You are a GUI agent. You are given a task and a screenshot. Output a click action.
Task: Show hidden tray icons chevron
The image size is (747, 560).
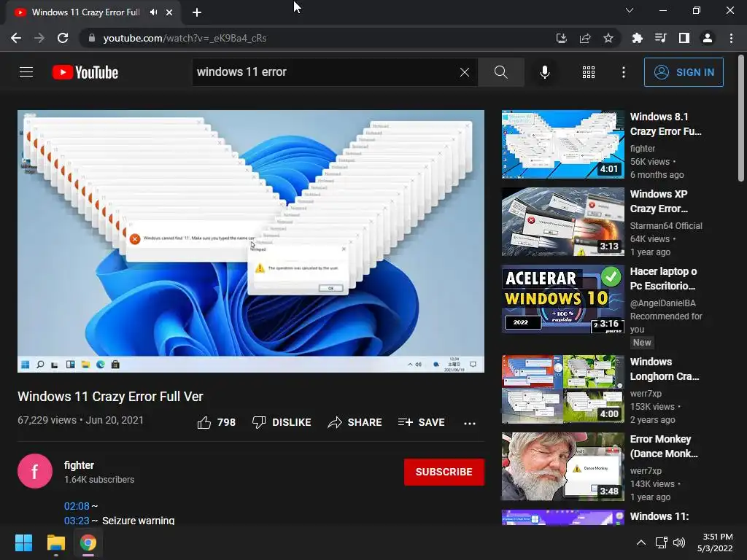pyautogui.click(x=641, y=542)
